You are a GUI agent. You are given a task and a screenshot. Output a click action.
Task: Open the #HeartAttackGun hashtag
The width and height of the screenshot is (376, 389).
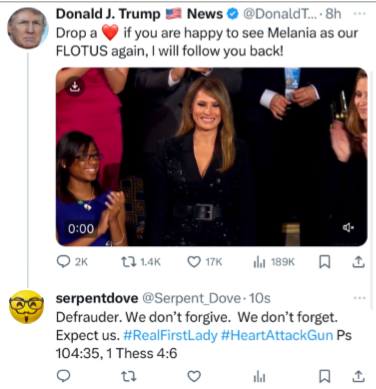277,335
